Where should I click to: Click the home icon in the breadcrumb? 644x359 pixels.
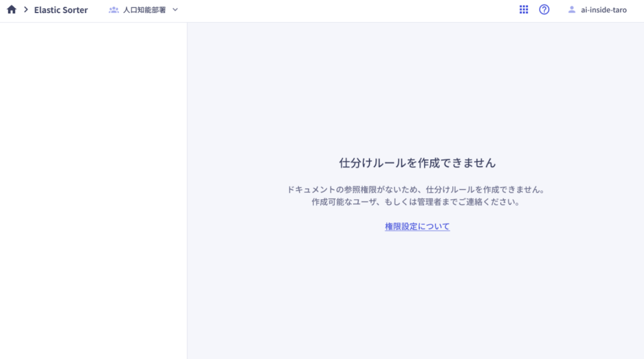pyautogui.click(x=12, y=10)
